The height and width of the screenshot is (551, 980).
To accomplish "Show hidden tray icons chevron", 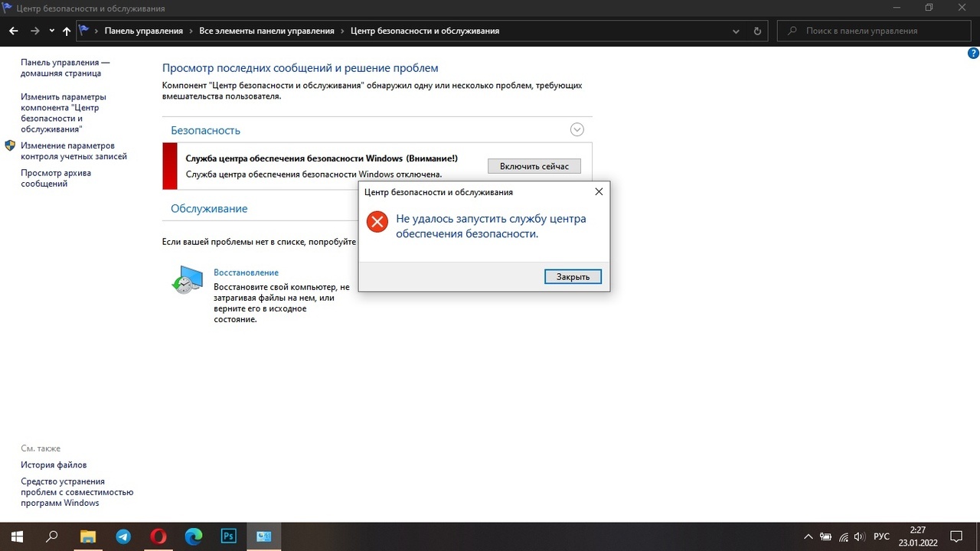I will [808, 536].
